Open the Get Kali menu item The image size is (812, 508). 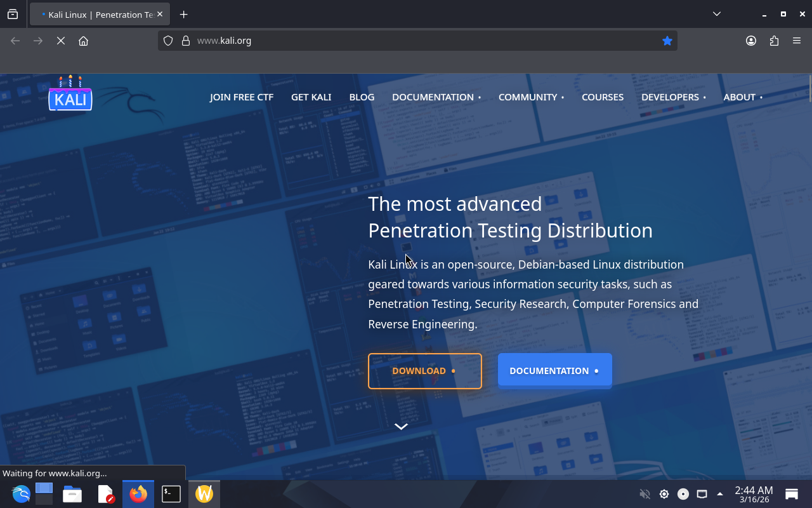pyautogui.click(x=311, y=97)
